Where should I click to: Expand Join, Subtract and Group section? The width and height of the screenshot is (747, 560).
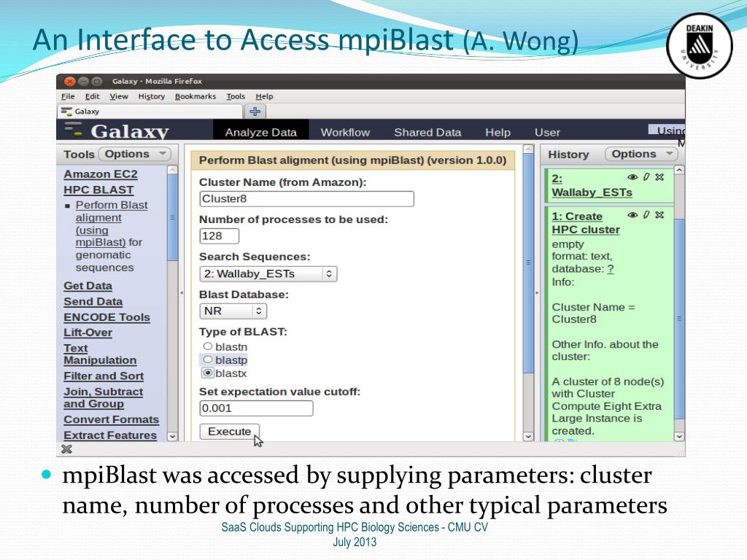tap(104, 397)
